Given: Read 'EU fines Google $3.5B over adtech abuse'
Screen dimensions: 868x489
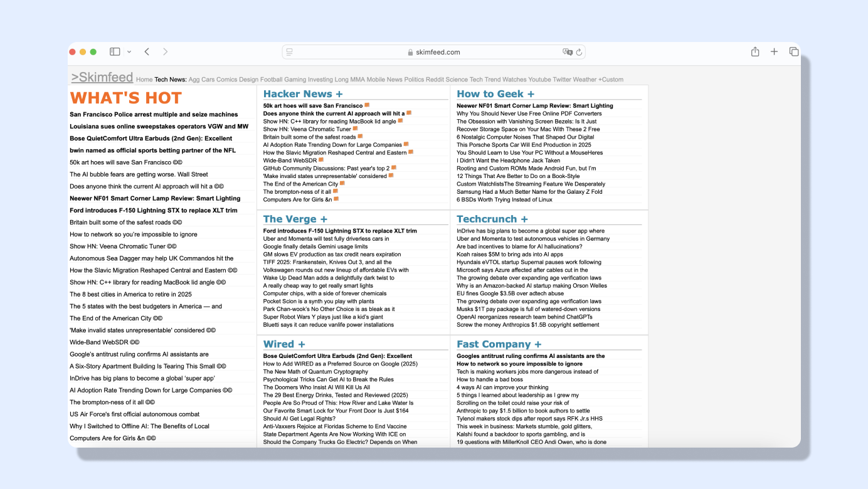Looking at the screenshot, I should coord(511,293).
